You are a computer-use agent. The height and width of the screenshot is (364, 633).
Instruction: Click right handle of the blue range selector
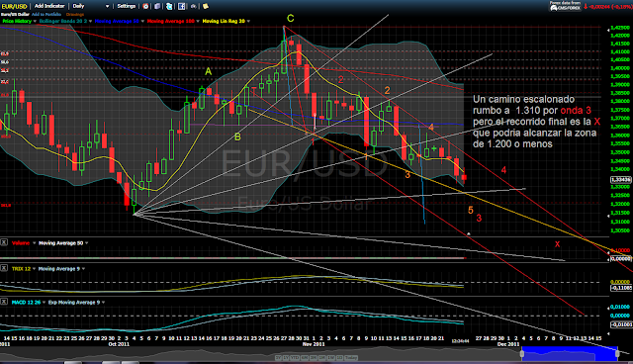coord(617,354)
